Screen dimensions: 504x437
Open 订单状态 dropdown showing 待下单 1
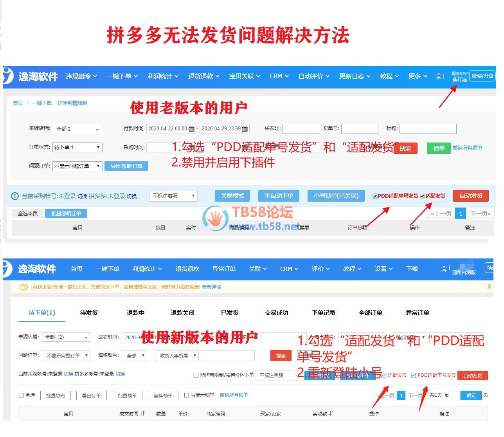(x=77, y=147)
